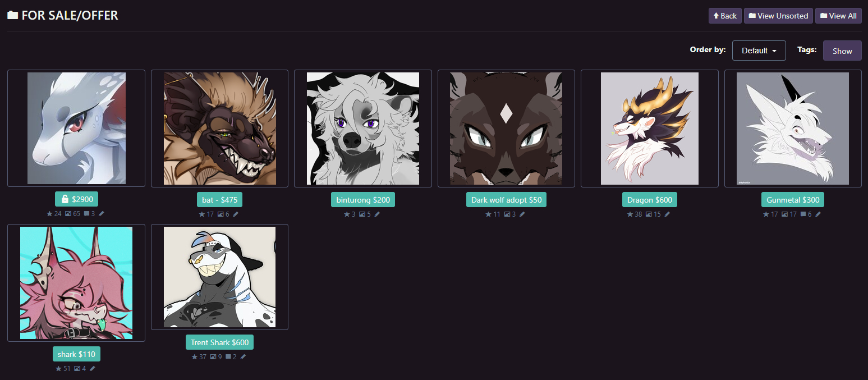Click the folder icon beside FOR SALE/OFFER heading
Image resolution: width=868 pixels, height=380 pixels.
coord(12,16)
